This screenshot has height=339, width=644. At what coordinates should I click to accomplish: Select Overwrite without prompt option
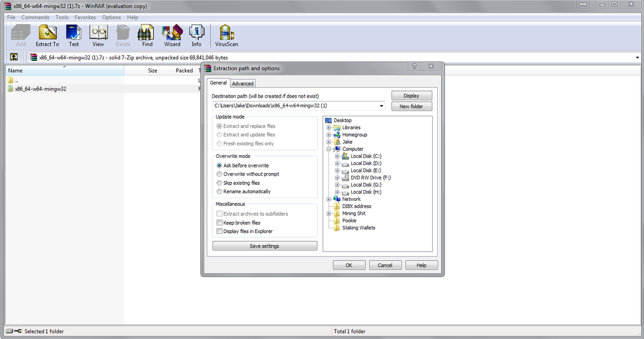click(219, 174)
